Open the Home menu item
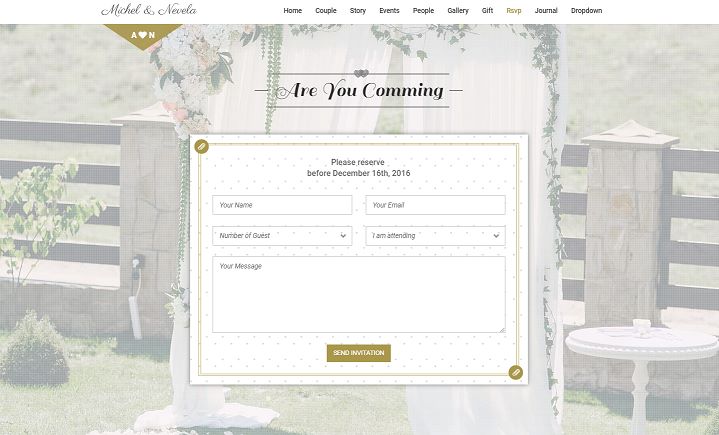This screenshot has height=435, width=719. [293, 11]
